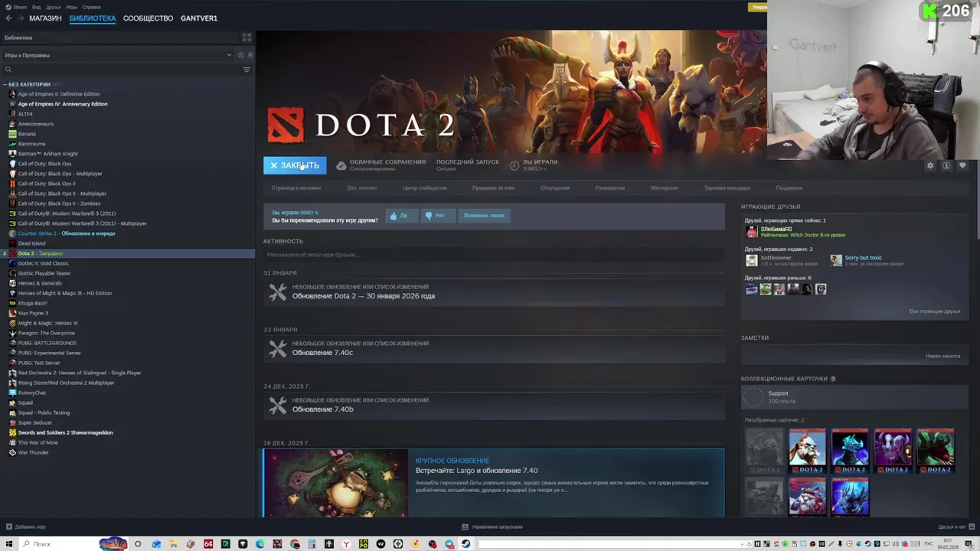The width and height of the screenshot is (980, 551).
Task: Click the Windows taskbar Поиск box
Action: (58, 544)
